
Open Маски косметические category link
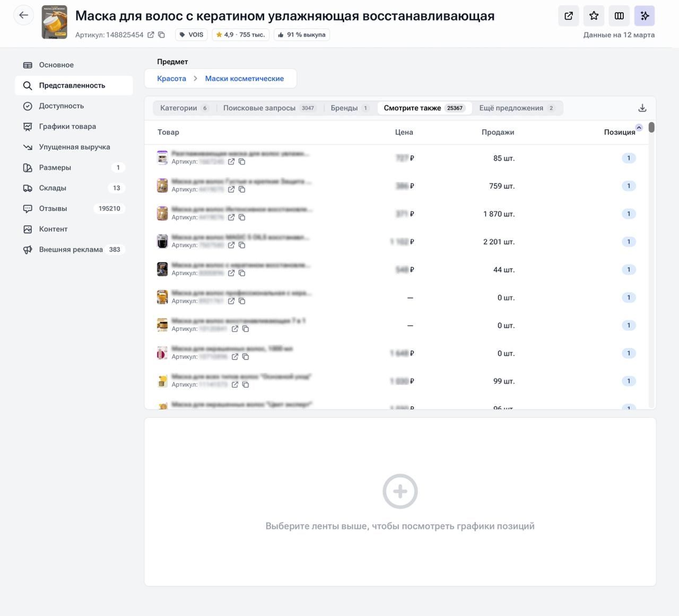244,78
